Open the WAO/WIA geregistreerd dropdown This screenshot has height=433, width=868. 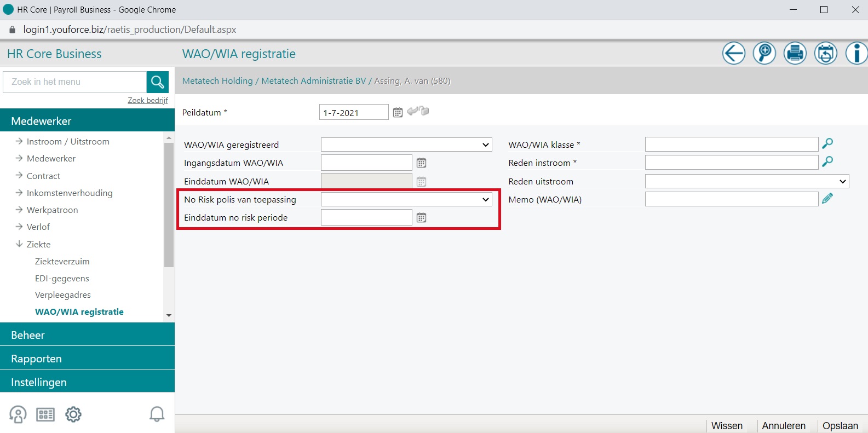click(x=406, y=145)
